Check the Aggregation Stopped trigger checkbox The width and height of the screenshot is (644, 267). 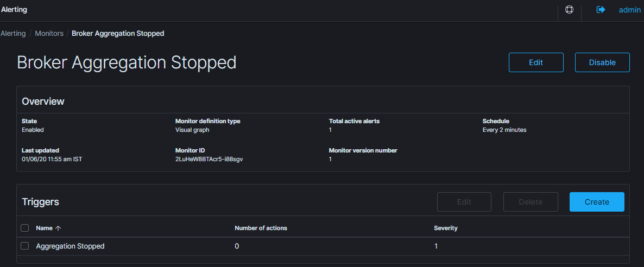tap(24, 246)
